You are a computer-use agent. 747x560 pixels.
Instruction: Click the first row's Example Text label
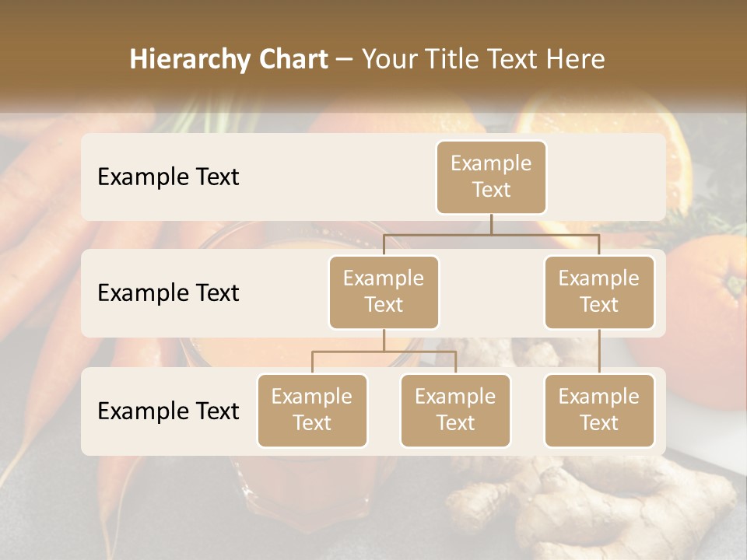(x=168, y=177)
